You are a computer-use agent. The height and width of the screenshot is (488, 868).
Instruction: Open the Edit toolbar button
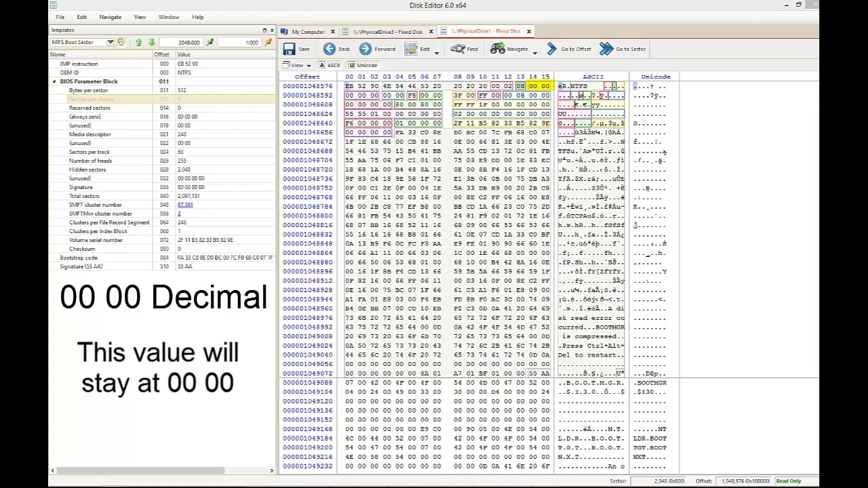417,49
